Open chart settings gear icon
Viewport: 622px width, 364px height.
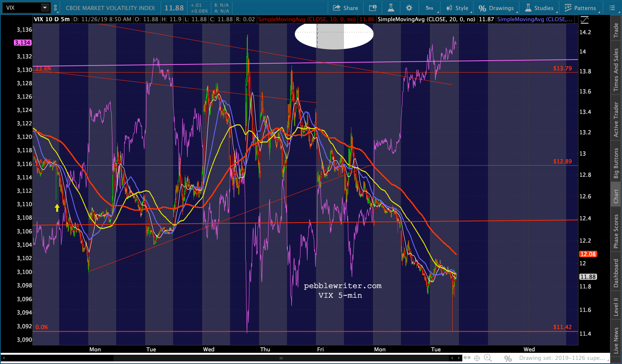pos(409,8)
